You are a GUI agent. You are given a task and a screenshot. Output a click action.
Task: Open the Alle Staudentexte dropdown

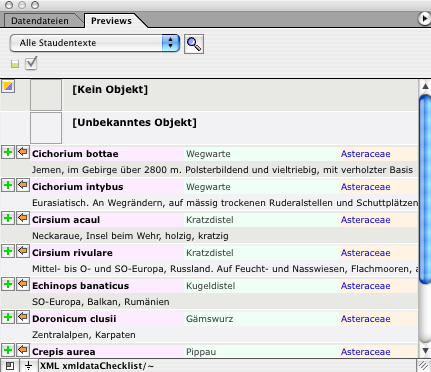(95, 43)
